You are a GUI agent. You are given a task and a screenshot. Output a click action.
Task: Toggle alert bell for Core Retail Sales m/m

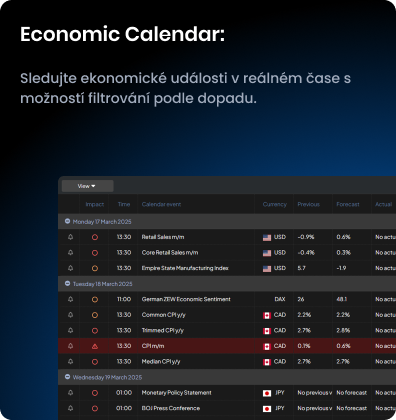click(70, 253)
